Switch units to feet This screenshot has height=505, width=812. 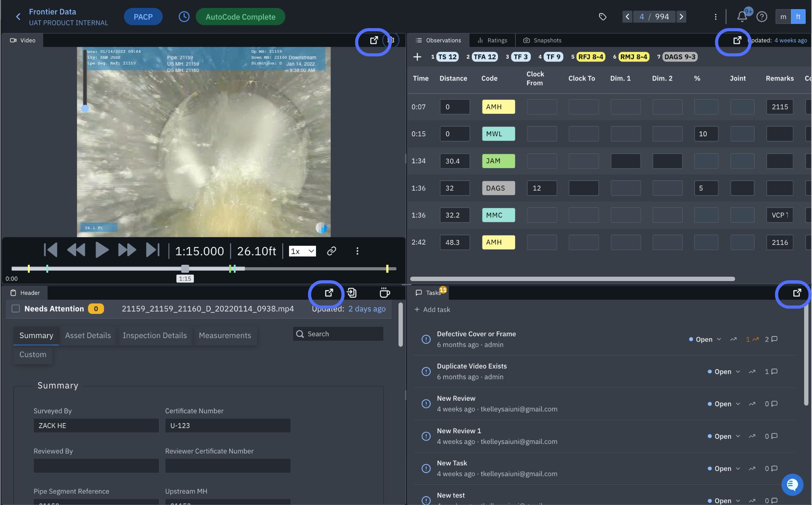(798, 17)
